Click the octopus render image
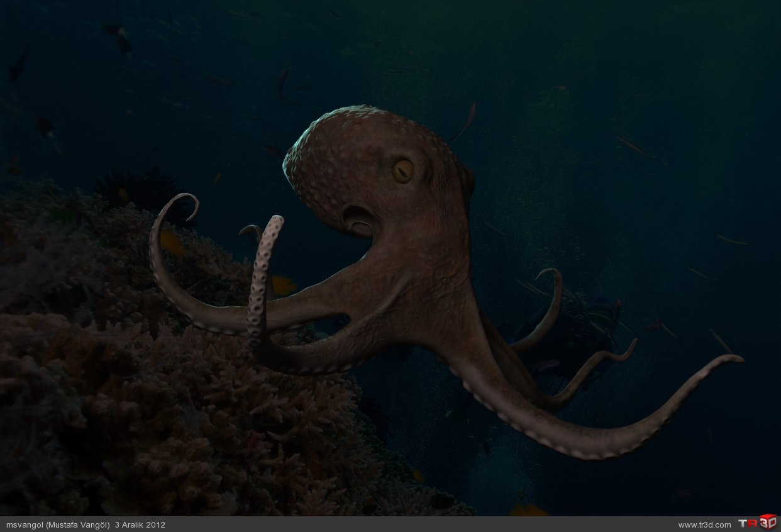 point(390,258)
